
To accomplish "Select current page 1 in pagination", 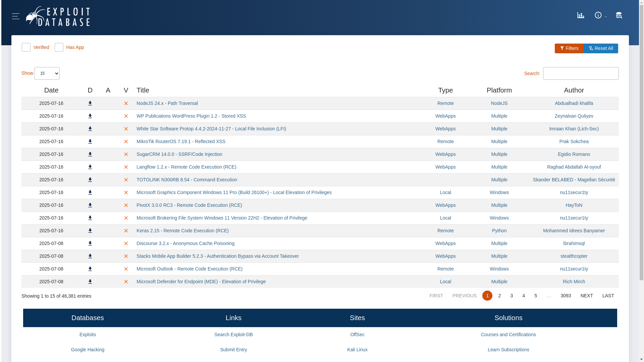I will [487, 296].
